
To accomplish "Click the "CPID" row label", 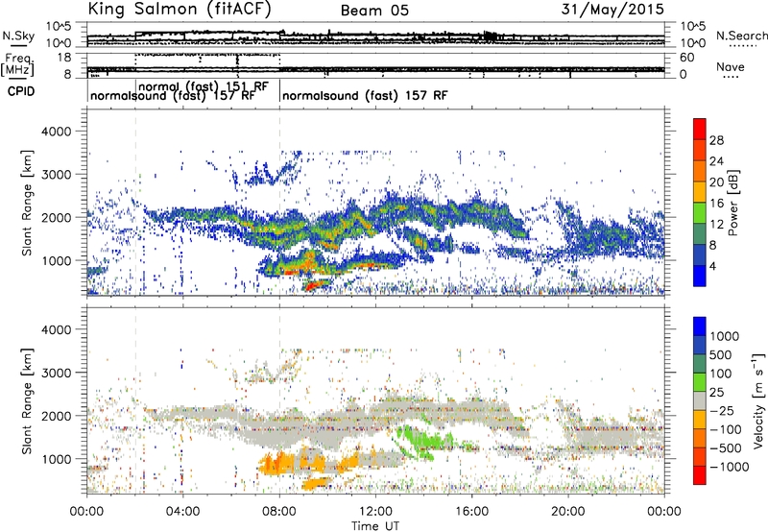I will pos(21,91).
